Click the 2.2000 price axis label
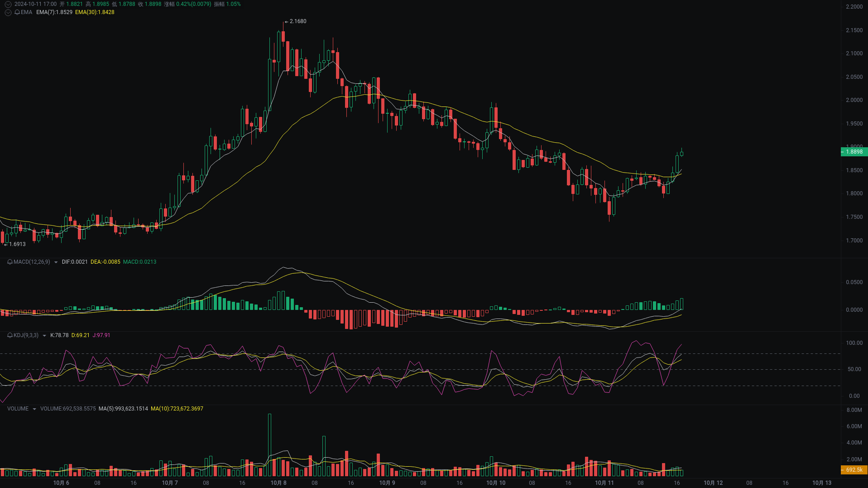This screenshot has height=488, width=868. pyautogui.click(x=854, y=7)
